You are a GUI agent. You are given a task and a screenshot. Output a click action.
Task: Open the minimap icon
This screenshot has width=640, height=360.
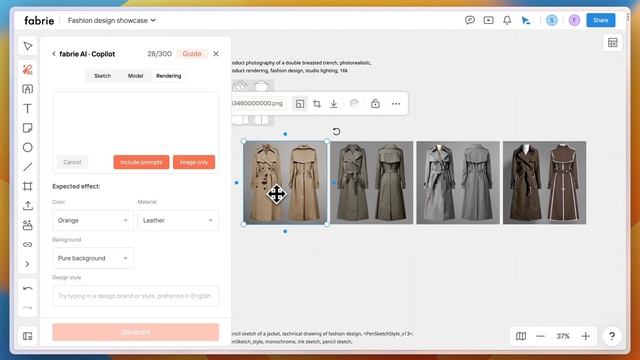[x=521, y=336]
